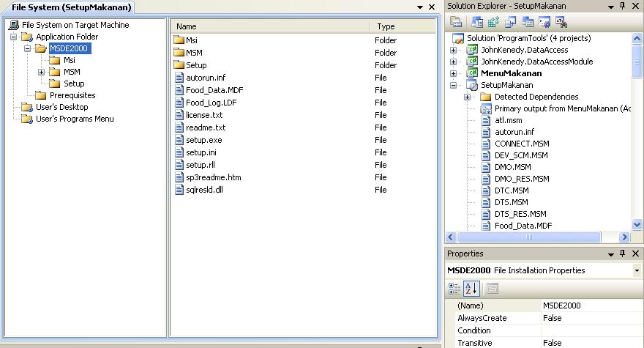
Task: Select DEV_SCM.MSM in Solution Explorer
Action: click(x=521, y=155)
